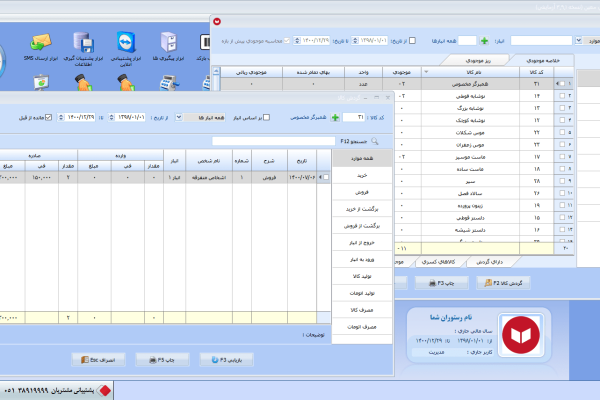Tick the checkbox for row نوشابه بزرگ
The height and width of the screenshot is (400, 600).
click(562, 108)
